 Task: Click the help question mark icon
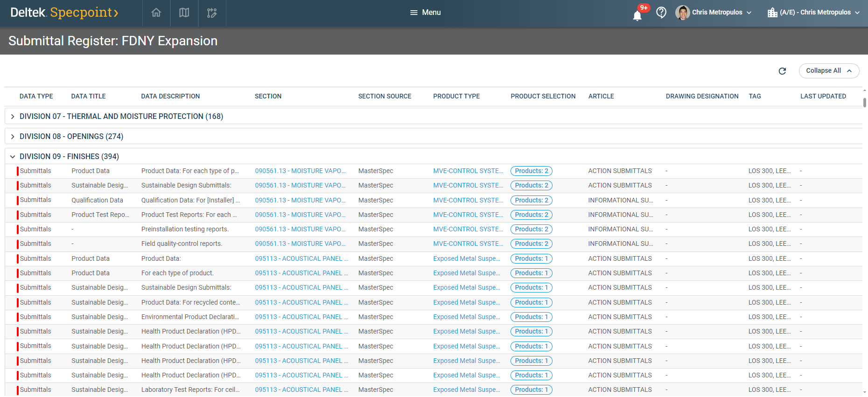point(661,13)
